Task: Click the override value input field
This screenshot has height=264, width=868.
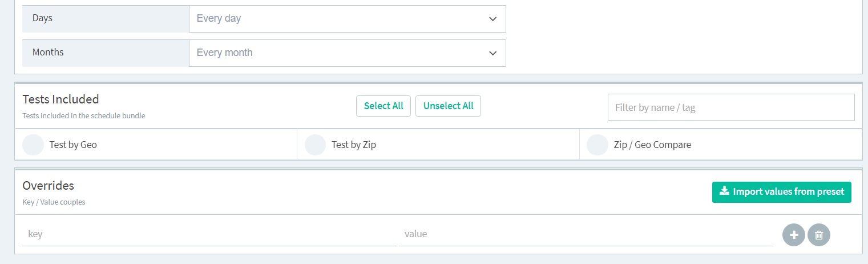Action: pyautogui.click(x=586, y=234)
